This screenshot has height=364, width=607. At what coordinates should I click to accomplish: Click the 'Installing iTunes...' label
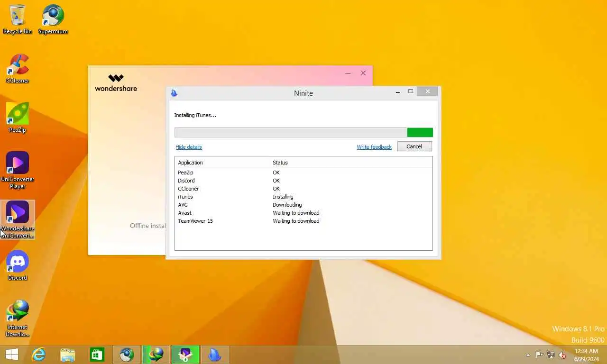(x=195, y=115)
